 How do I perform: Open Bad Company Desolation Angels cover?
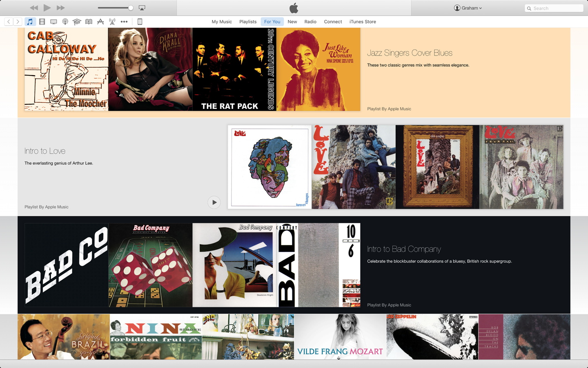(x=234, y=265)
